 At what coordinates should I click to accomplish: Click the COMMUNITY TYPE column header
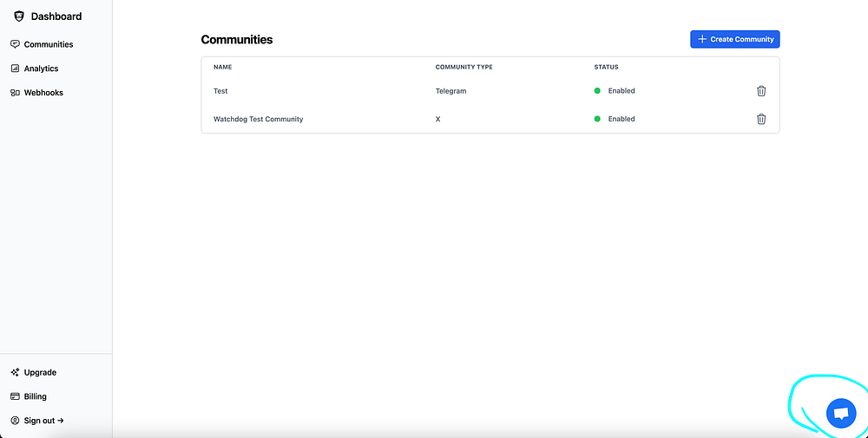click(x=464, y=67)
